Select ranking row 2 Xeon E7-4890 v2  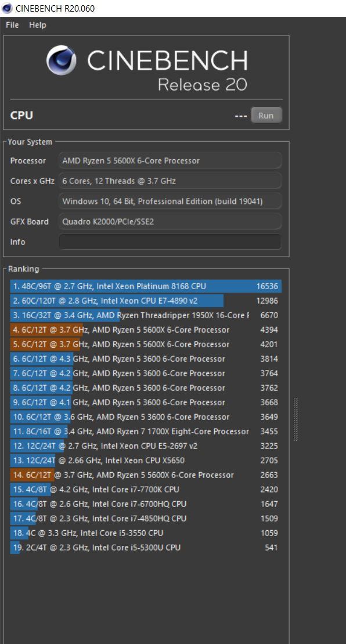146,301
